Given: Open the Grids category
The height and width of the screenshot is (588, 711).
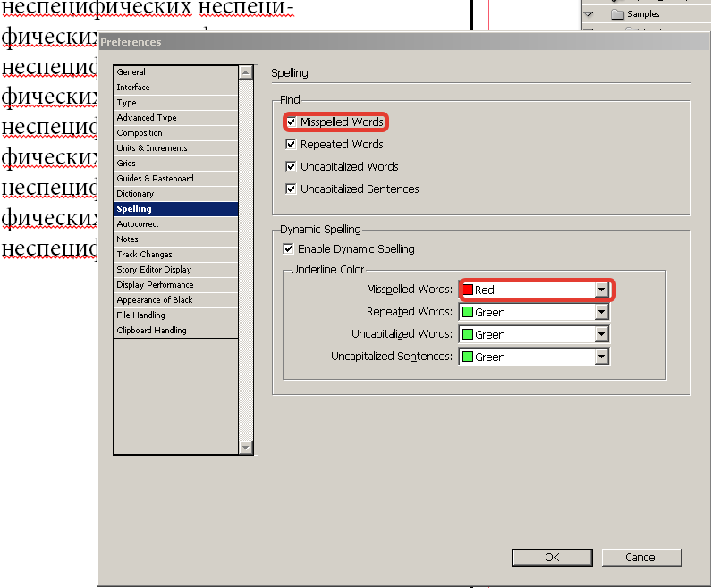Looking at the screenshot, I should coord(176,163).
